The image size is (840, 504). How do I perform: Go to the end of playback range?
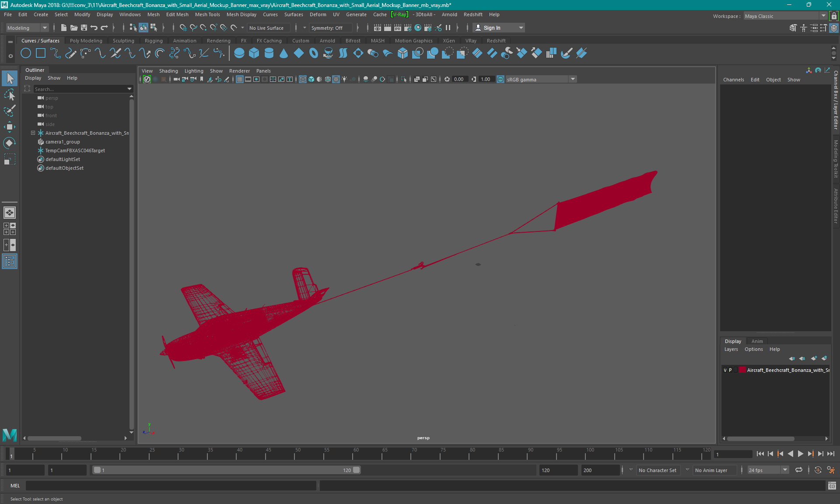tap(830, 454)
